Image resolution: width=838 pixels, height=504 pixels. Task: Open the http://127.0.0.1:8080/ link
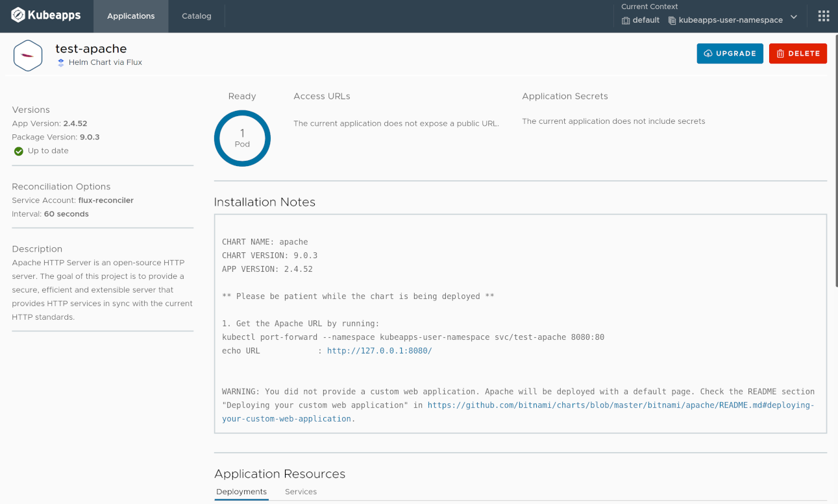tap(379, 350)
